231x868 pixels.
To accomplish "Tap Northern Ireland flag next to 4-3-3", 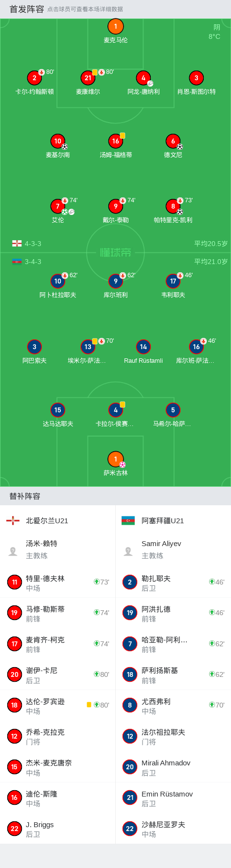I will tap(17, 243).
